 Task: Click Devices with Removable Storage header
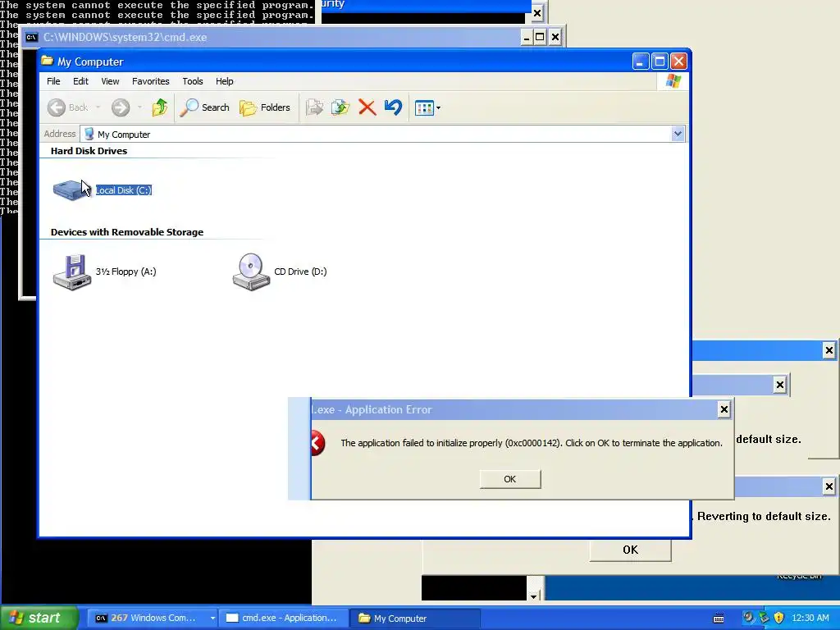tap(127, 232)
